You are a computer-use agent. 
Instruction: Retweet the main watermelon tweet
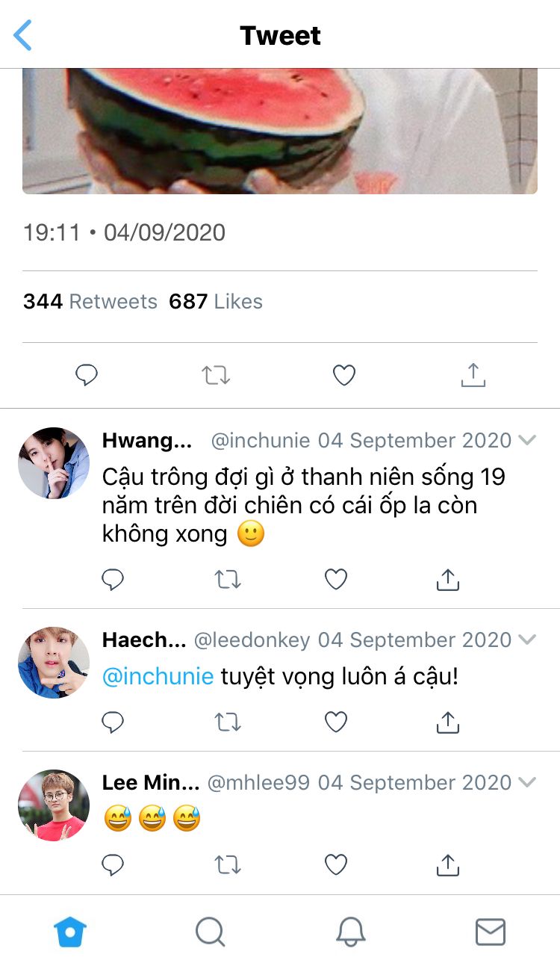pos(216,375)
